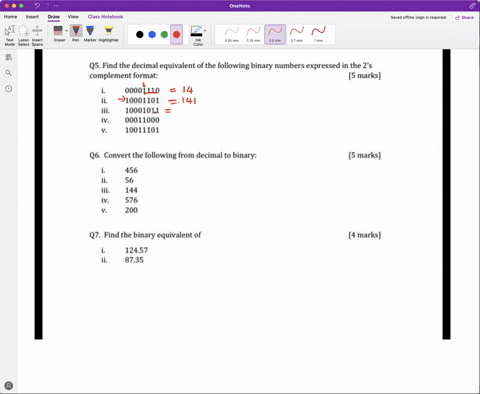This screenshot has height=394, width=480.
Task: Switch to the Insert tab
Action: point(32,17)
